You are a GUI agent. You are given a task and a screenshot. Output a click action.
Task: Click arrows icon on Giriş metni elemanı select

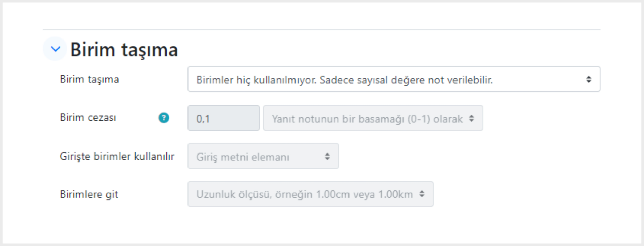tap(327, 157)
